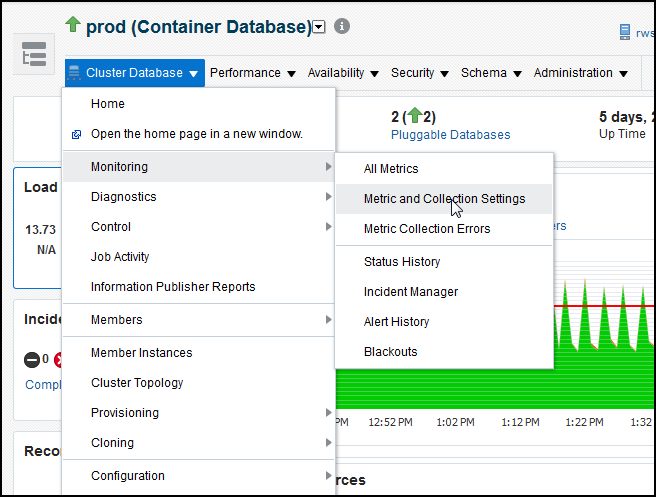Click the black incidents circle icon
This screenshot has width=656, height=497.
(x=32, y=360)
